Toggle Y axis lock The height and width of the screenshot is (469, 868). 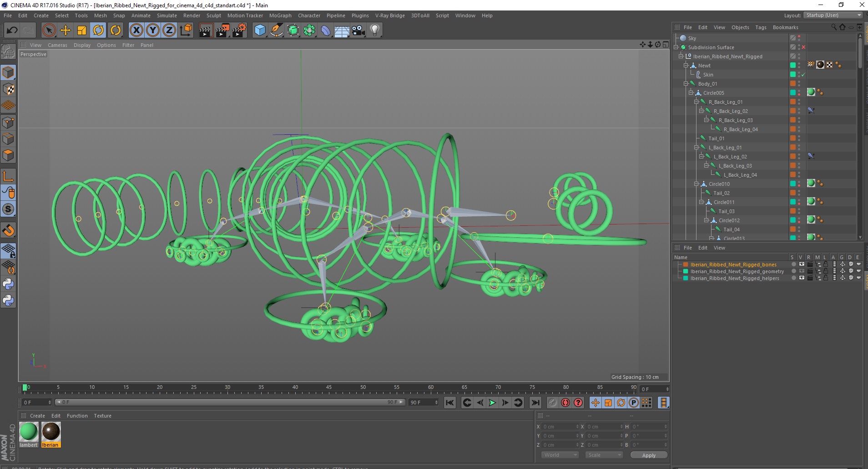click(x=152, y=31)
